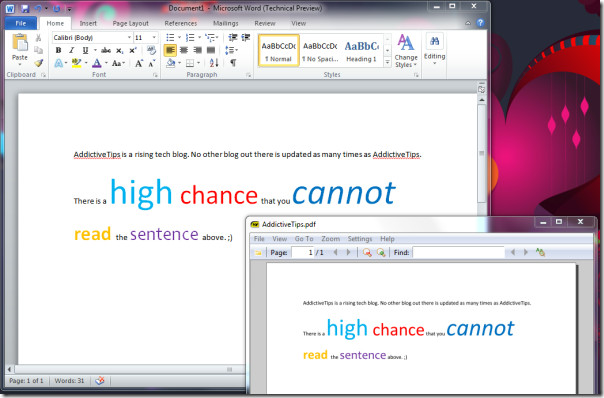Toggle Justify alignment
604x398 pixels.
[211, 50]
